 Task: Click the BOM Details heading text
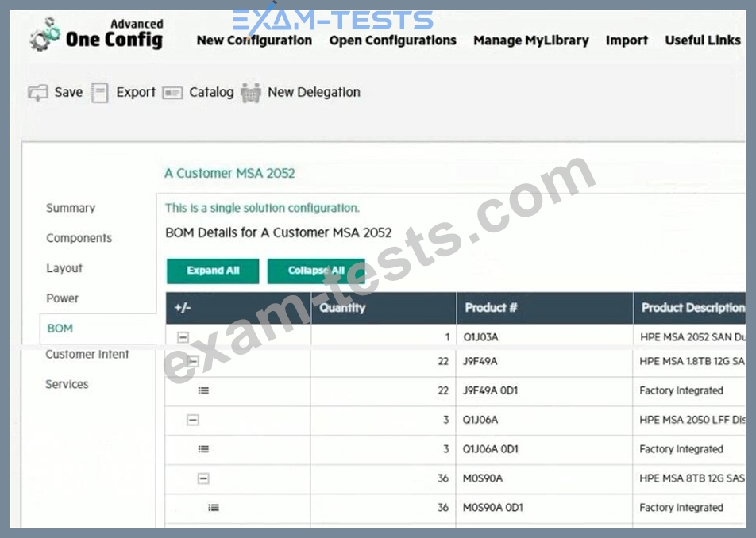click(278, 232)
